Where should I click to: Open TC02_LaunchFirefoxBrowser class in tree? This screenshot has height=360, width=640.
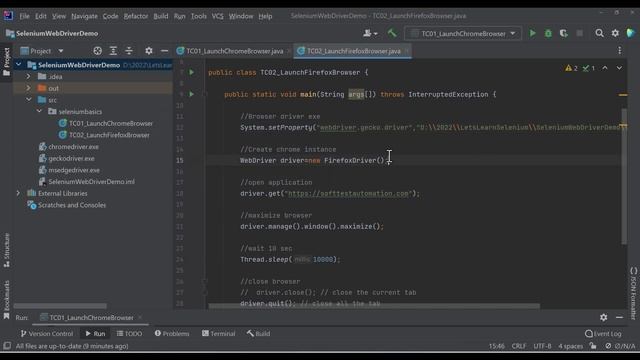[x=104, y=135]
